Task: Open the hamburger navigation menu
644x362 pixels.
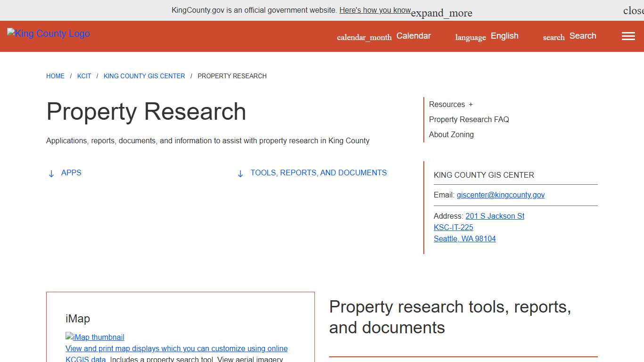Action: [628, 36]
